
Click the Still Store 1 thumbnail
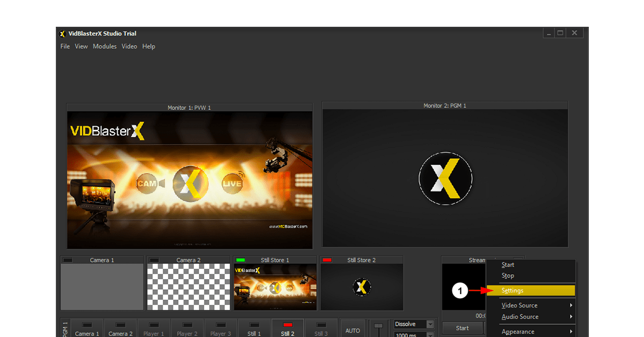[x=275, y=287]
